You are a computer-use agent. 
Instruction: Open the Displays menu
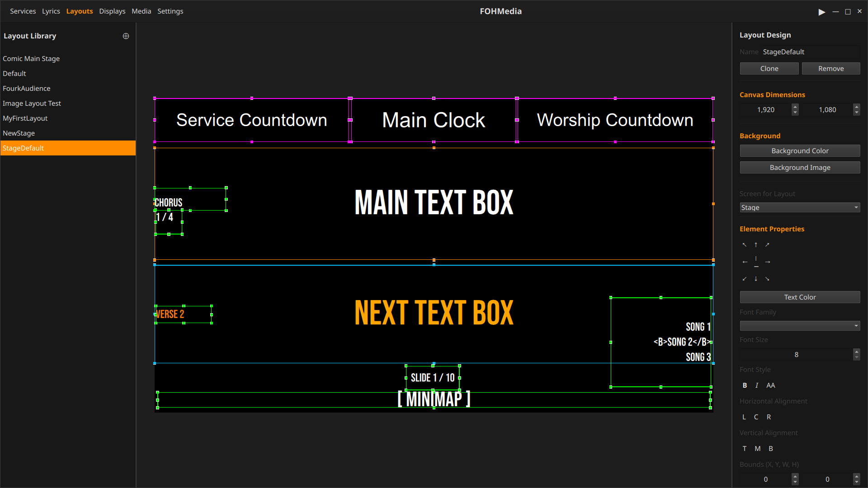(112, 11)
